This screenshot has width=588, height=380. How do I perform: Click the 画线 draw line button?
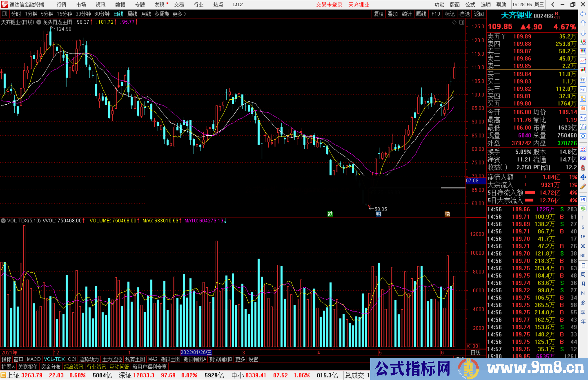point(421,14)
